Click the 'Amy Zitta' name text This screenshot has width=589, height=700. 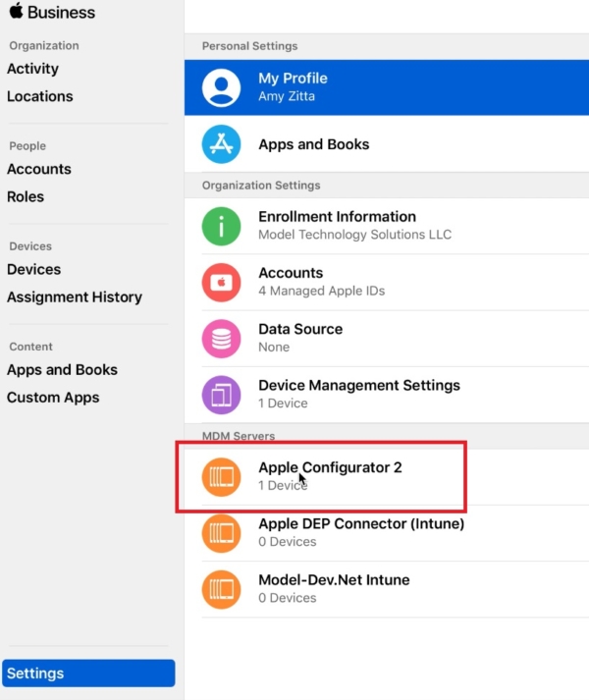click(287, 97)
